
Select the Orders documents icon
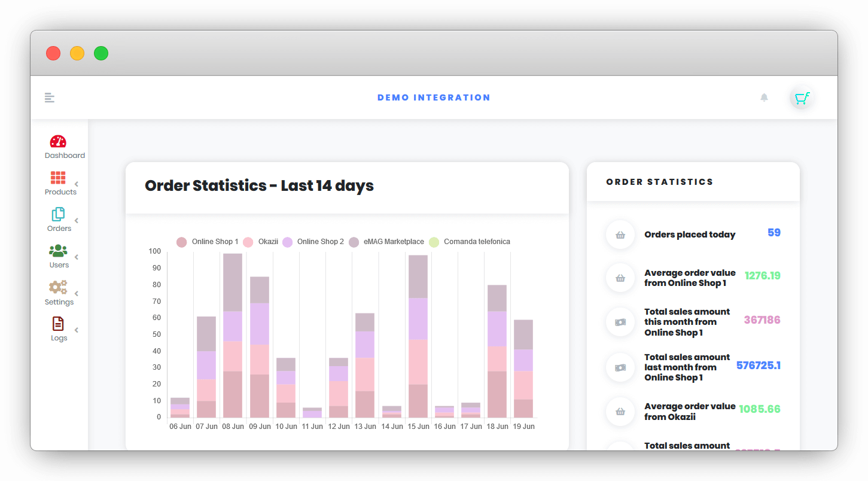[x=58, y=214]
